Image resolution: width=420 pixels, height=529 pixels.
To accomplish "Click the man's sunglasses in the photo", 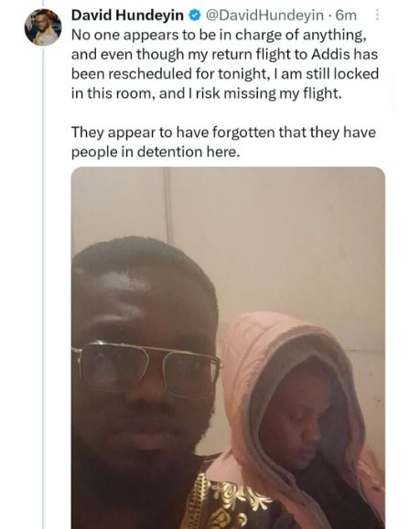I will click(145, 368).
